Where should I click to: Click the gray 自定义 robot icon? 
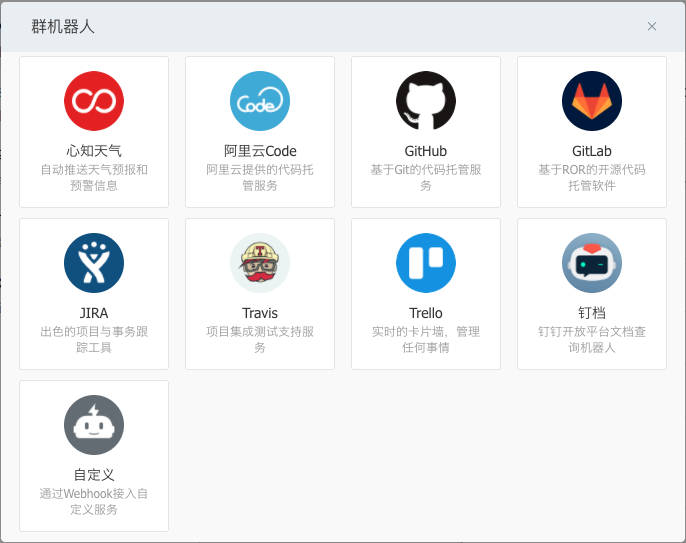pos(94,425)
